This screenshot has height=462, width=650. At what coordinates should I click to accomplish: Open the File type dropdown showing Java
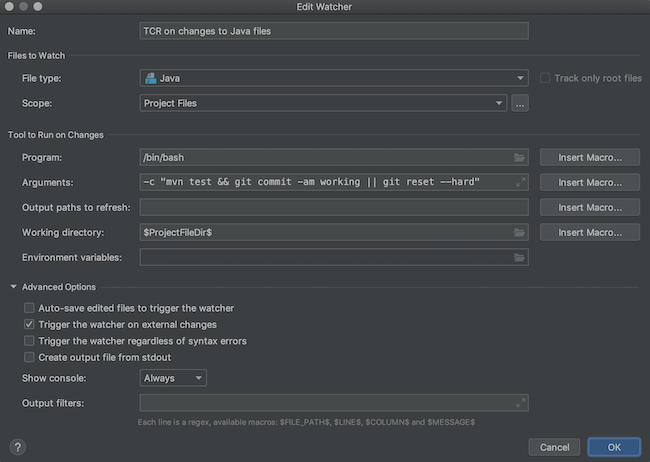pyautogui.click(x=334, y=78)
